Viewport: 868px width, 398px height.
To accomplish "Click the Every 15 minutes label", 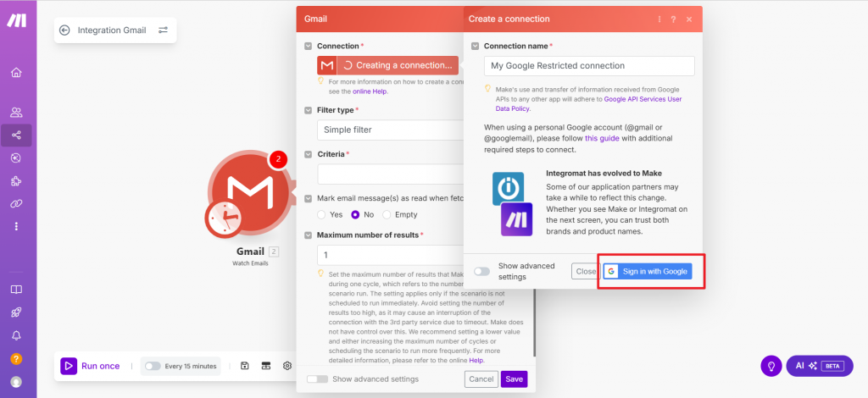I will (191, 366).
